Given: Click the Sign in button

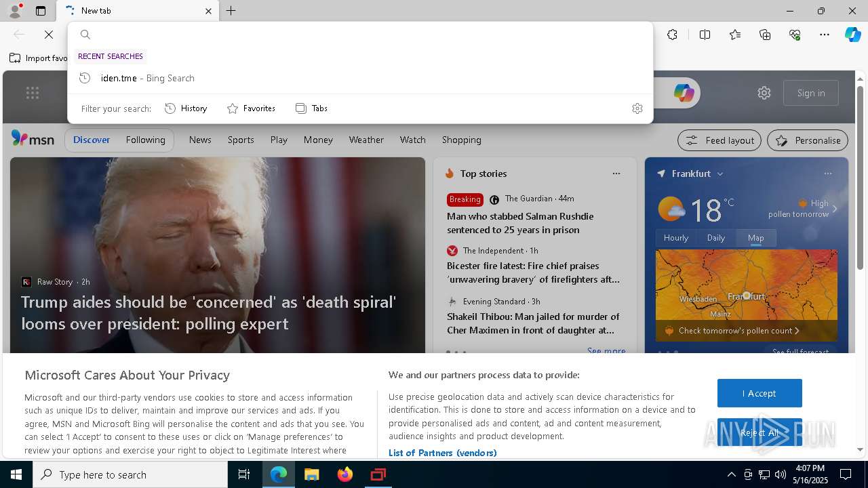Looking at the screenshot, I should (x=811, y=93).
